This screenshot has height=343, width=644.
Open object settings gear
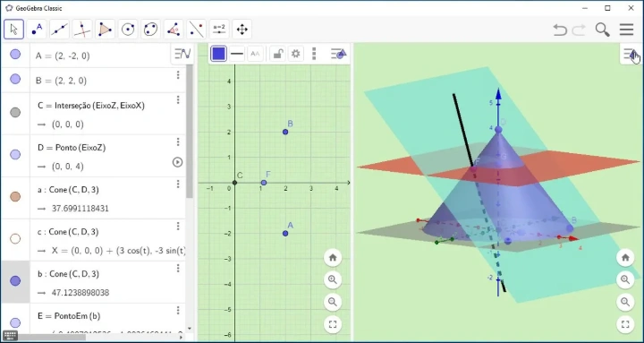(x=296, y=54)
